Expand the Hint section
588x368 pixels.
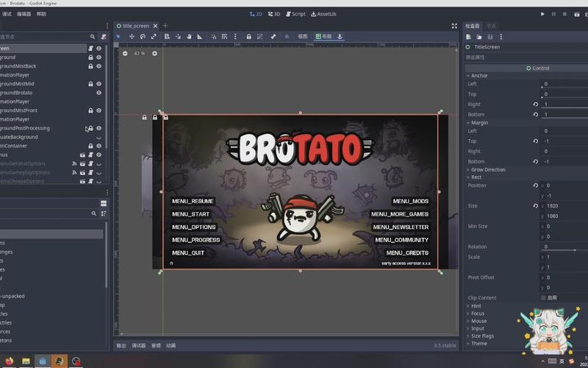pos(473,306)
